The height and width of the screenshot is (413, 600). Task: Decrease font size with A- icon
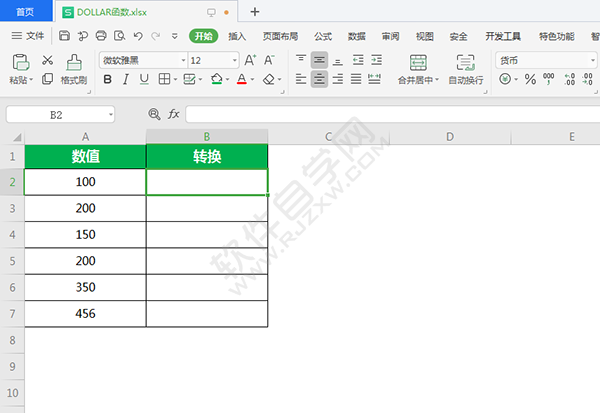pyautogui.click(x=269, y=60)
